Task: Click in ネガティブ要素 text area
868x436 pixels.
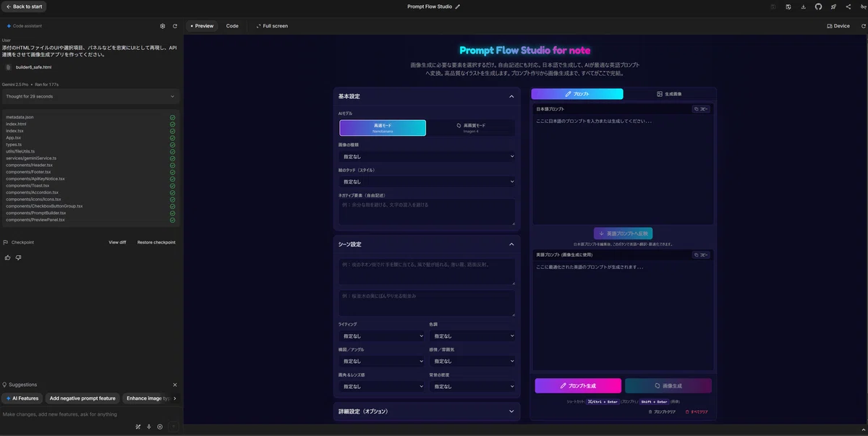Action: click(x=427, y=212)
